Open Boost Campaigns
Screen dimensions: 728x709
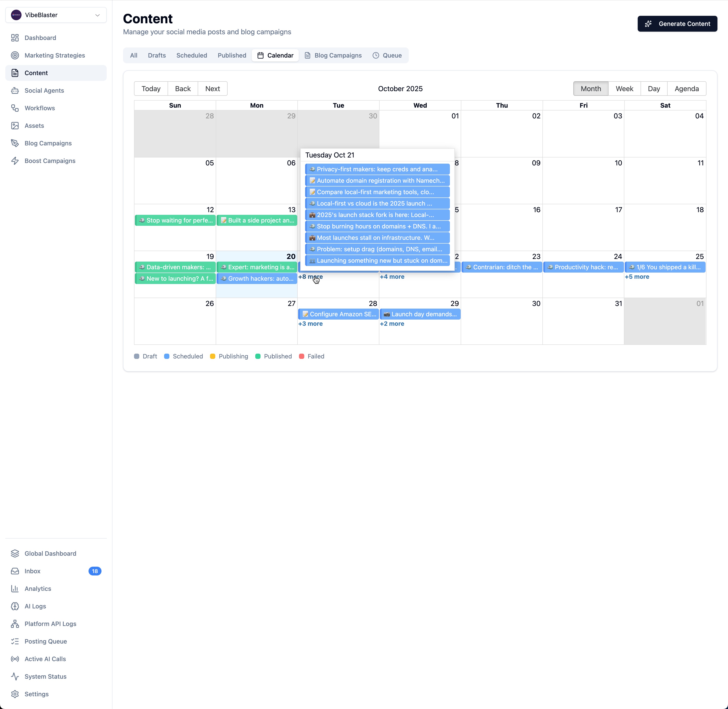point(50,161)
